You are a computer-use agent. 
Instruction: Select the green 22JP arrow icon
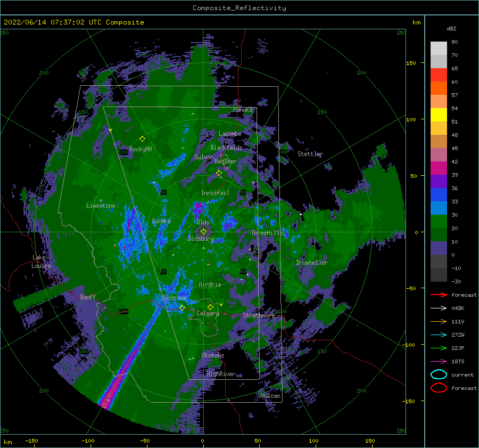(x=439, y=348)
